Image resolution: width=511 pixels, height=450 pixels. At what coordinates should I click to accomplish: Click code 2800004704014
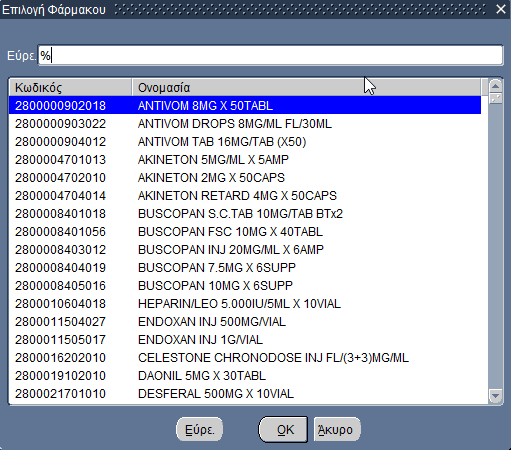tap(60, 196)
